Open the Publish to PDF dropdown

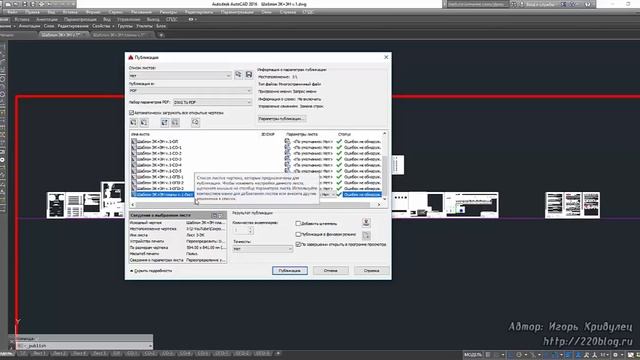click(190, 91)
